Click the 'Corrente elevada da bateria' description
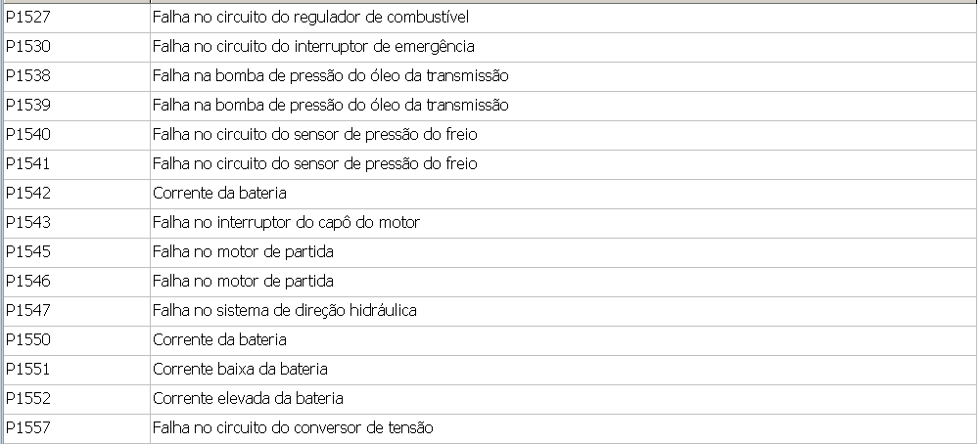The height and width of the screenshot is (444, 980). click(248, 399)
